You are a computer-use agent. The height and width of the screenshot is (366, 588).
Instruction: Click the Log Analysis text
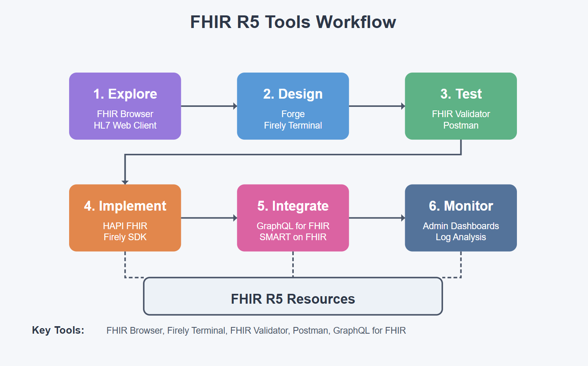pyautogui.click(x=461, y=237)
